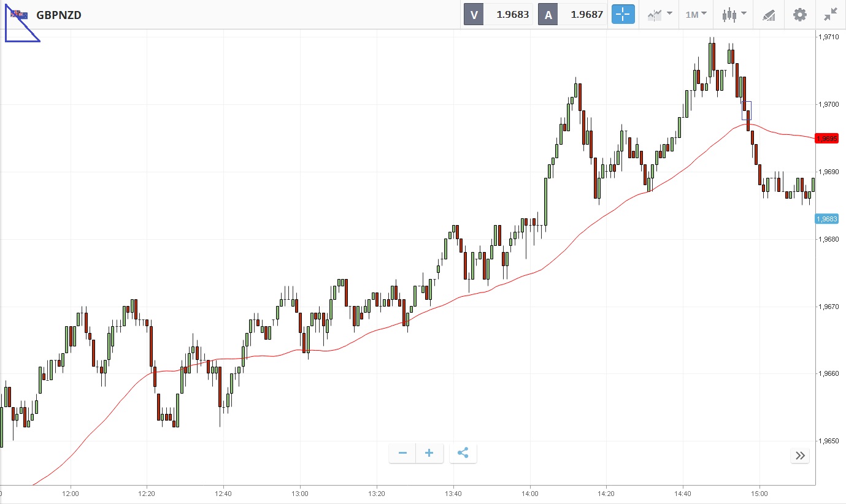Collapse the chart with the shrink arrows
This screenshot has height=504, width=846.
pos(831,14)
